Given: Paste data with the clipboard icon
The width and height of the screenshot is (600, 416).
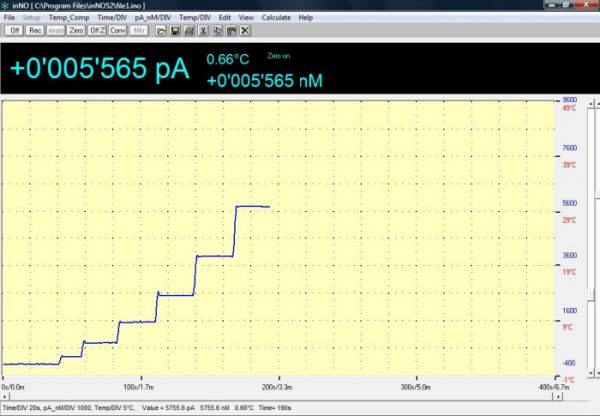Looking at the screenshot, I should tap(231, 31).
